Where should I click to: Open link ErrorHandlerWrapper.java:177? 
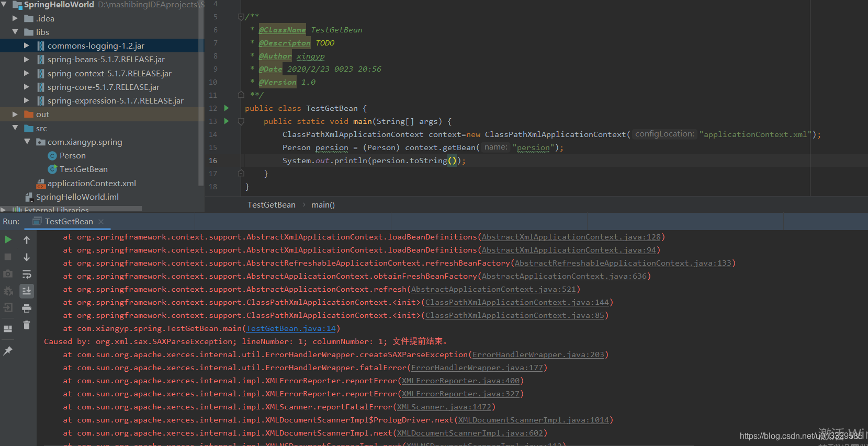(477, 368)
